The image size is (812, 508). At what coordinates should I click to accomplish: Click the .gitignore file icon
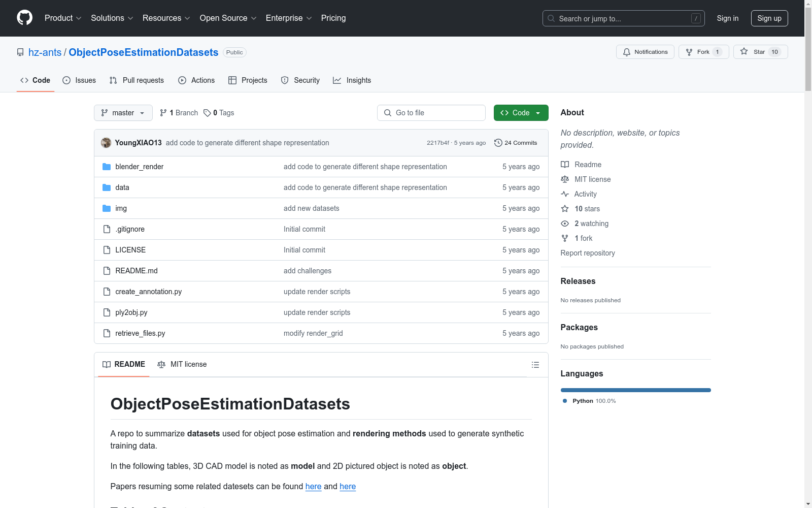pos(107,229)
